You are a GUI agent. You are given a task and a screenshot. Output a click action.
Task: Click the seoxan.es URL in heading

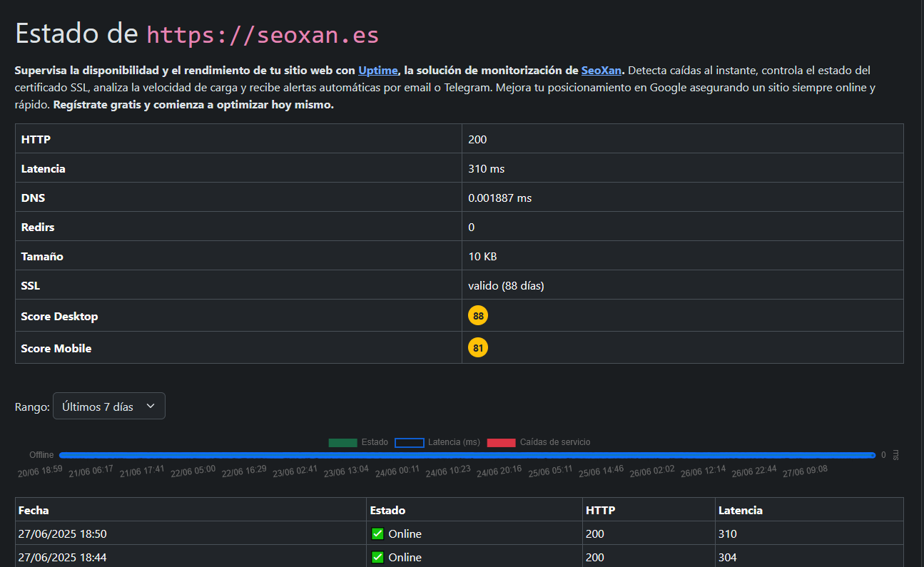(263, 34)
